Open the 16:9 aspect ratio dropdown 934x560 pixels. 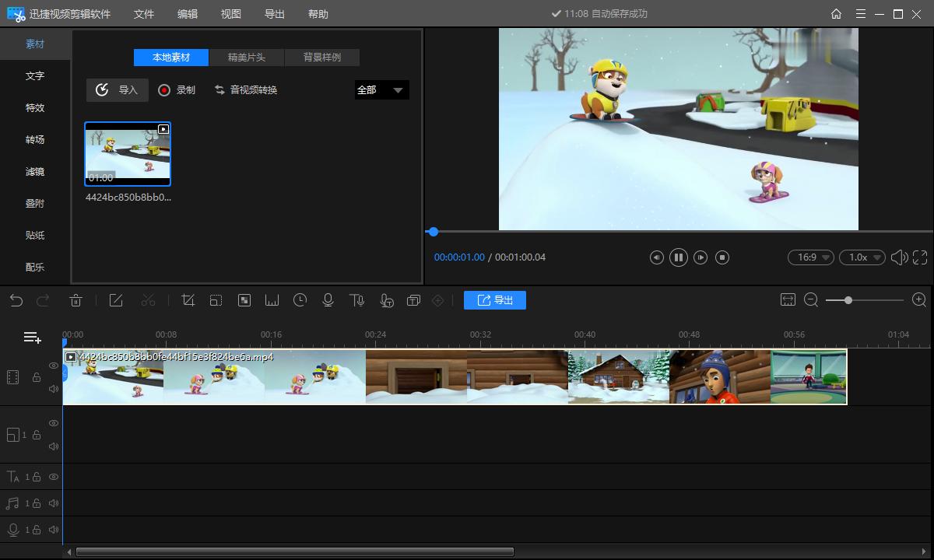coord(810,257)
